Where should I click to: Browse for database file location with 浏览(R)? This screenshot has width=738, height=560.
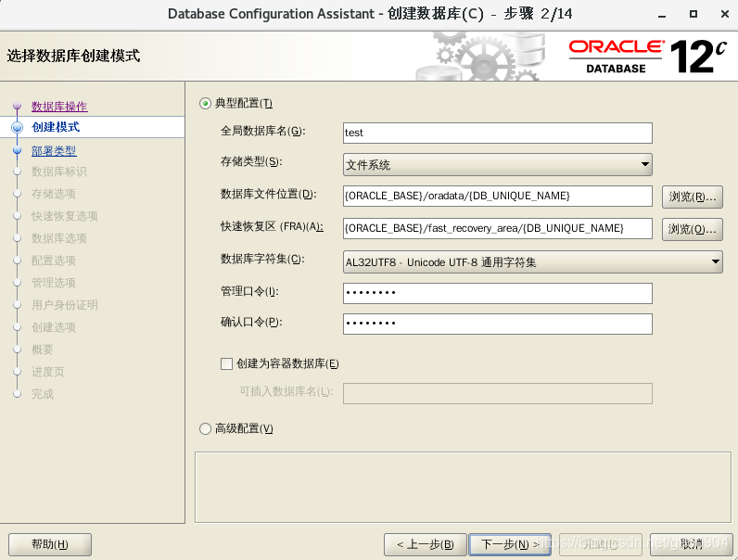tap(693, 197)
